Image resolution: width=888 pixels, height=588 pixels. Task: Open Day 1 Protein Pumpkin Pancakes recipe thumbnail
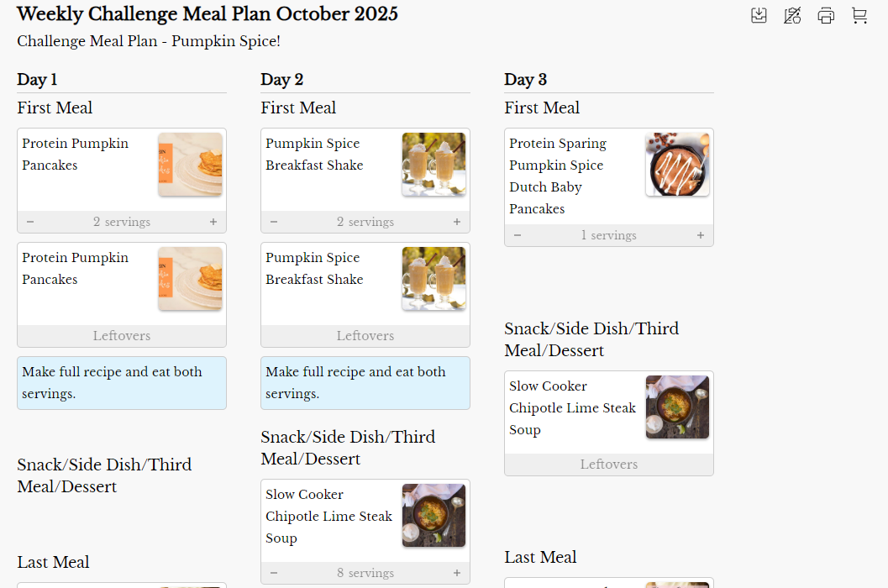click(190, 165)
